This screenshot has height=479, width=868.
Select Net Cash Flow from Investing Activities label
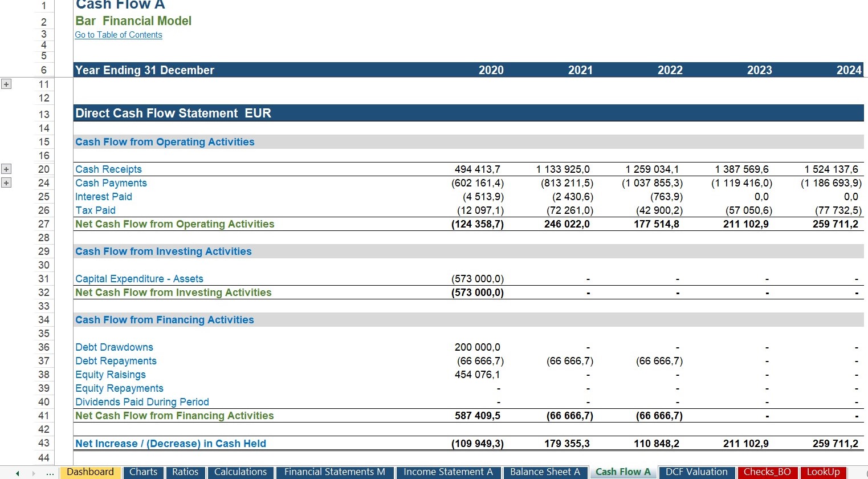(x=173, y=293)
